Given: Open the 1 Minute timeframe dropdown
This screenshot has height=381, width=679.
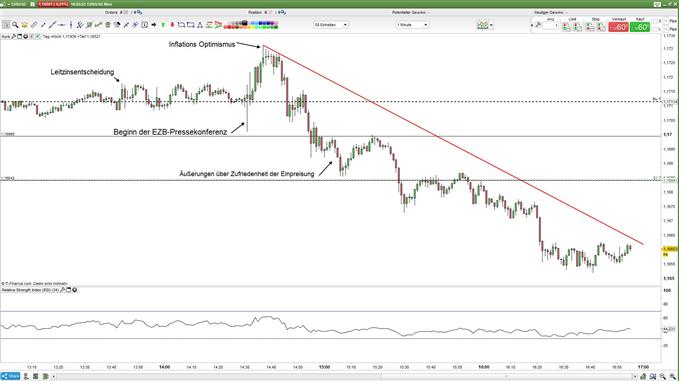Looking at the screenshot, I should coord(412,25).
